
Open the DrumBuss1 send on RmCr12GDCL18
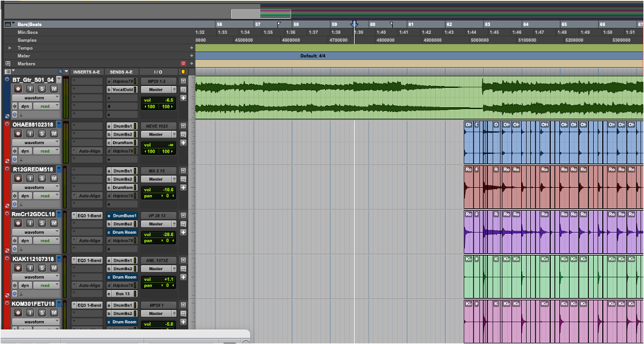point(122,216)
